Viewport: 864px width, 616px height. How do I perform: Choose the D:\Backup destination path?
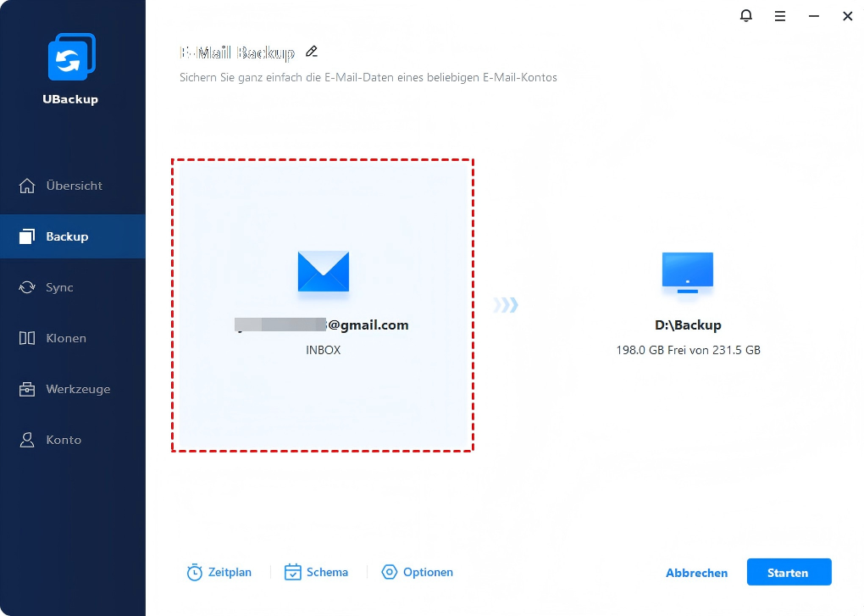pyautogui.click(x=687, y=325)
